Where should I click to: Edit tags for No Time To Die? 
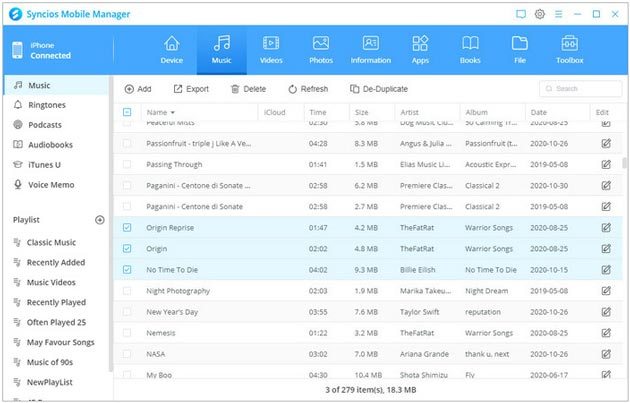(606, 270)
